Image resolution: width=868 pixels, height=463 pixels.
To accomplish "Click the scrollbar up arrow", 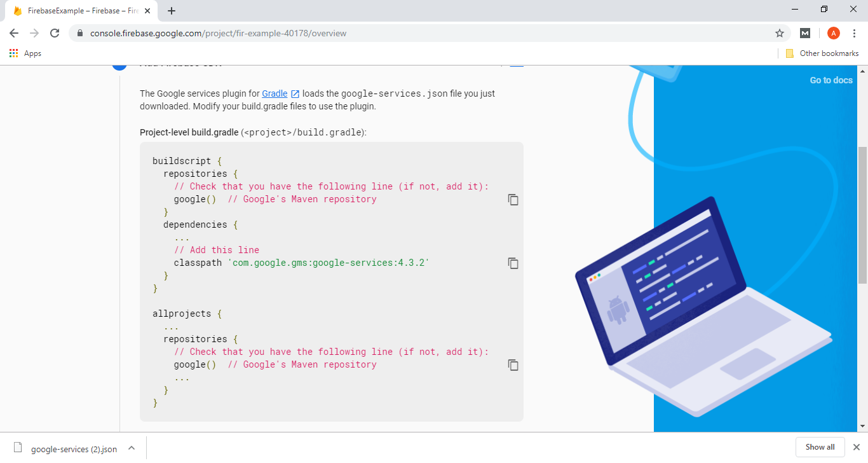I will click(x=862, y=70).
